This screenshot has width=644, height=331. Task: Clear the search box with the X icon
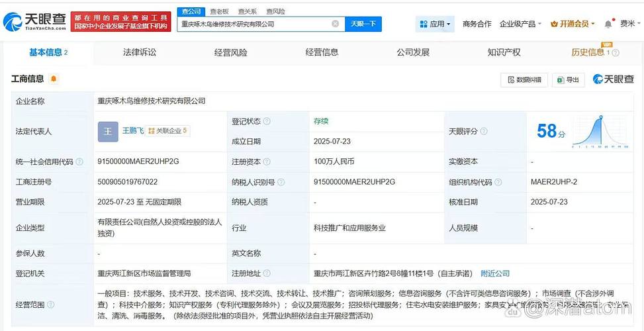[335, 24]
